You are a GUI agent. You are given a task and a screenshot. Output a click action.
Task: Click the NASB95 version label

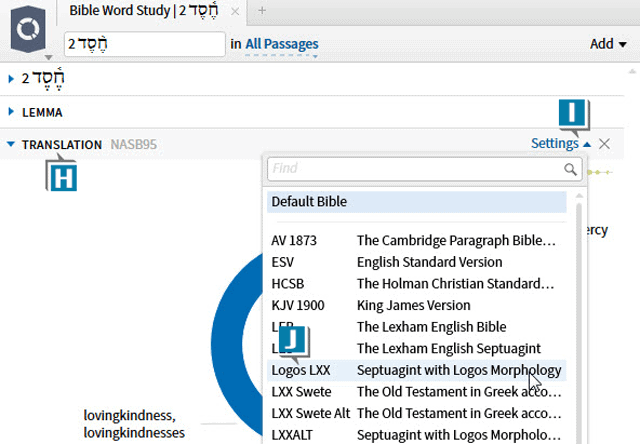[133, 144]
